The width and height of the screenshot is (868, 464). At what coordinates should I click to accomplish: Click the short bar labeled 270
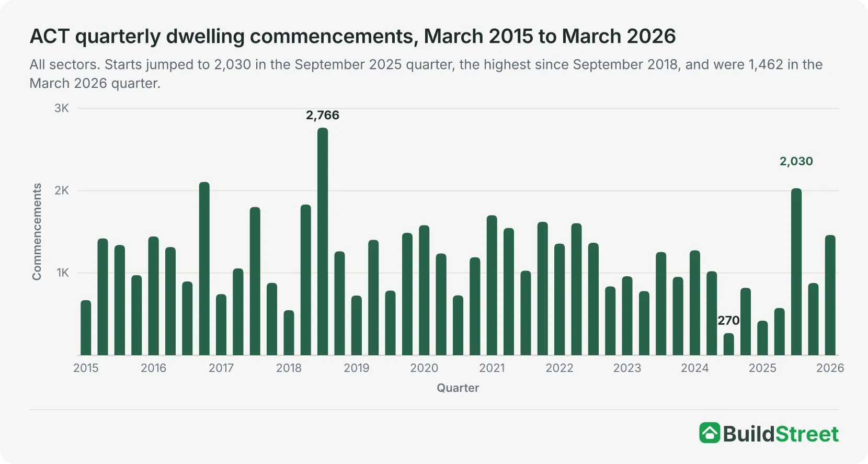point(728,344)
